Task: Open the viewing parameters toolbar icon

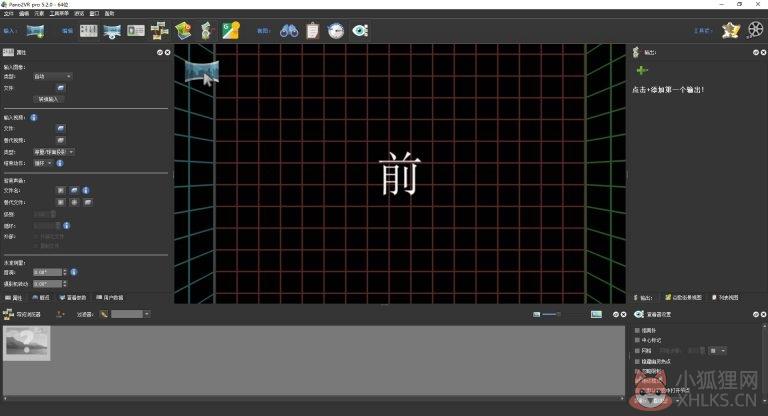Action: coord(112,31)
